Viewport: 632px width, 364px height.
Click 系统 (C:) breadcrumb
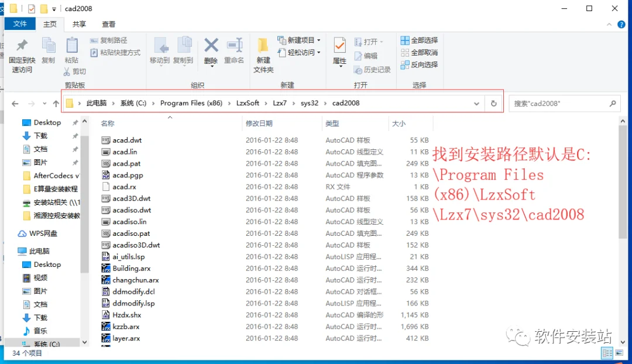pos(133,103)
